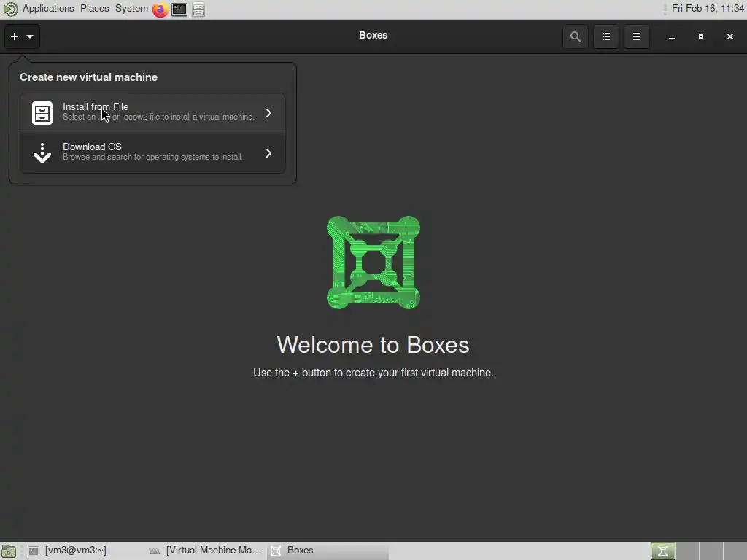Image resolution: width=747 pixels, height=560 pixels.
Task: Open the Applications menu
Action: tap(48, 9)
